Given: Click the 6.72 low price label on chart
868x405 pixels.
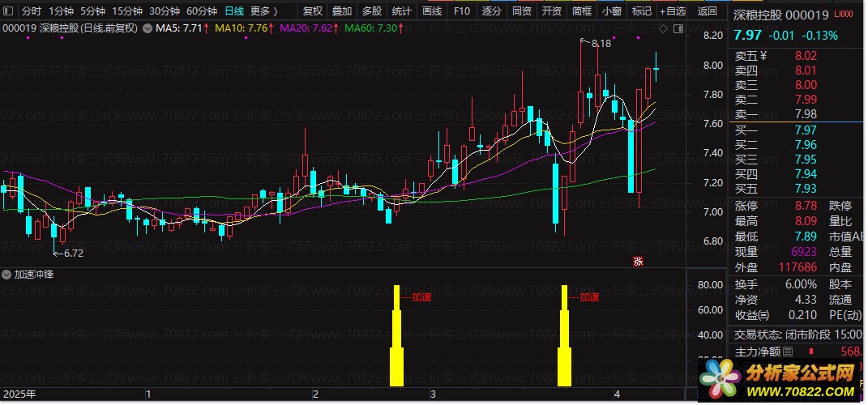Looking at the screenshot, I should pos(73,253).
